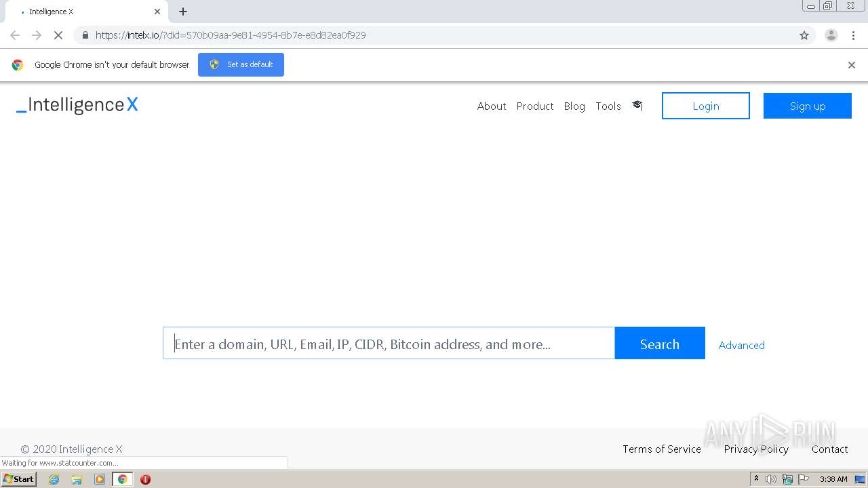Screen dimensions: 868x488
Task: Click the Search button
Action: click(x=660, y=344)
